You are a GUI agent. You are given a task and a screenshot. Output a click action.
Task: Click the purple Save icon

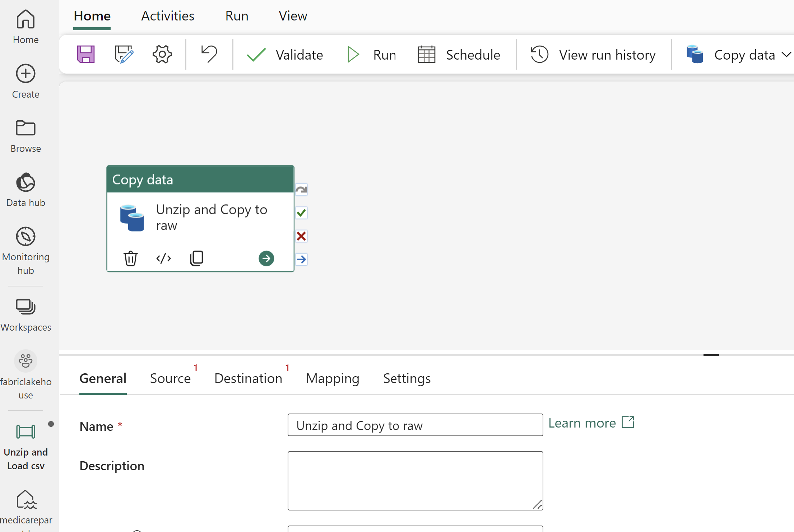(86, 55)
